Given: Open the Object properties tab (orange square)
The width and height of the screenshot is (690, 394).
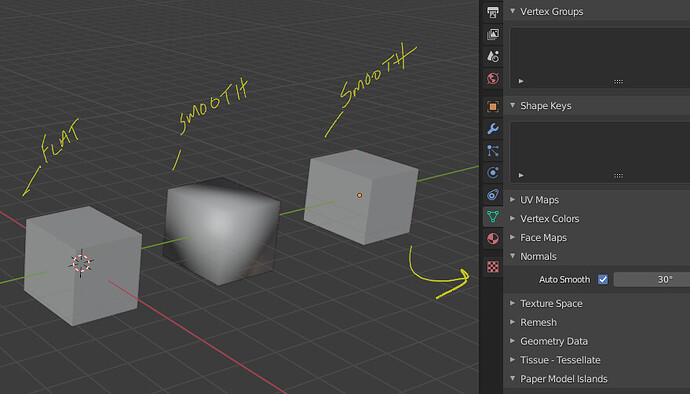Looking at the screenshot, I should pyautogui.click(x=493, y=107).
